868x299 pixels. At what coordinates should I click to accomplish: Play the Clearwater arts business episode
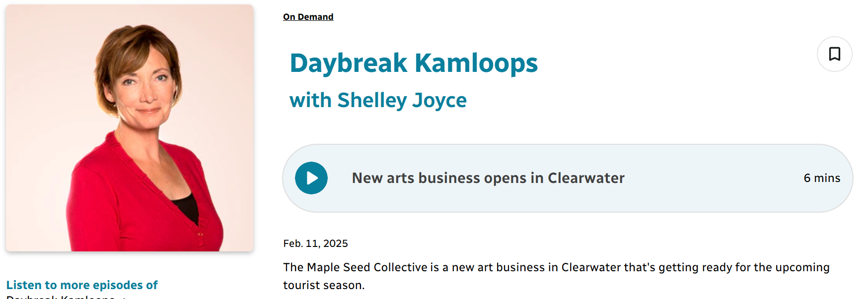pyautogui.click(x=311, y=178)
